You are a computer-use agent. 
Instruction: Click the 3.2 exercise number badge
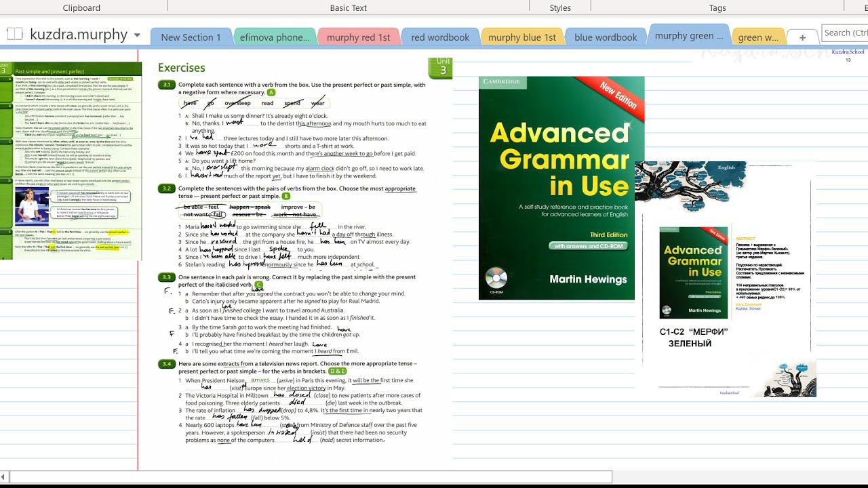[x=166, y=188]
